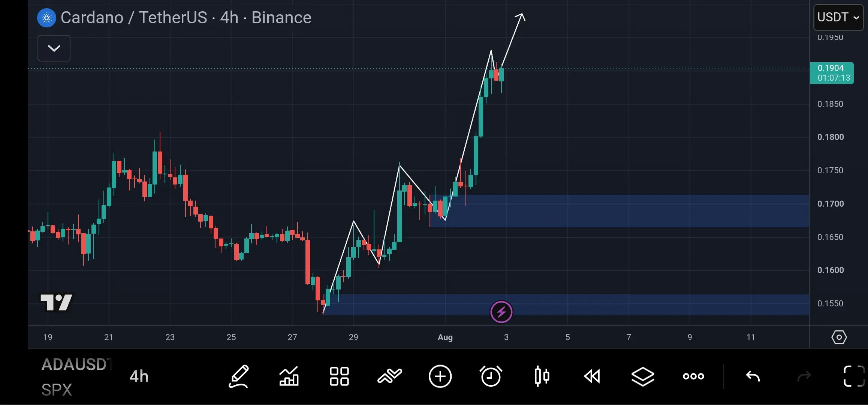The width and height of the screenshot is (868, 405).
Task: Tap the 11 date label on time axis
Action: click(751, 337)
